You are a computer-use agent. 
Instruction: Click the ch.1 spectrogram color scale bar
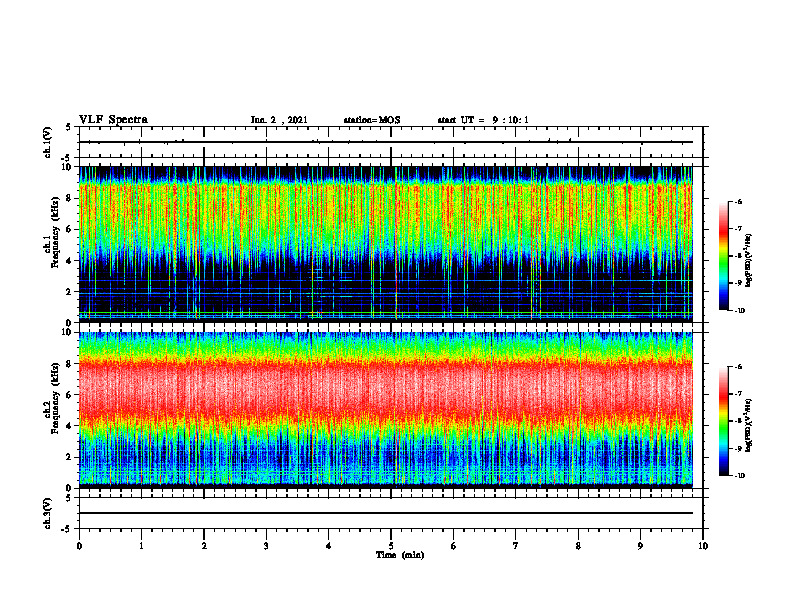[724, 256]
